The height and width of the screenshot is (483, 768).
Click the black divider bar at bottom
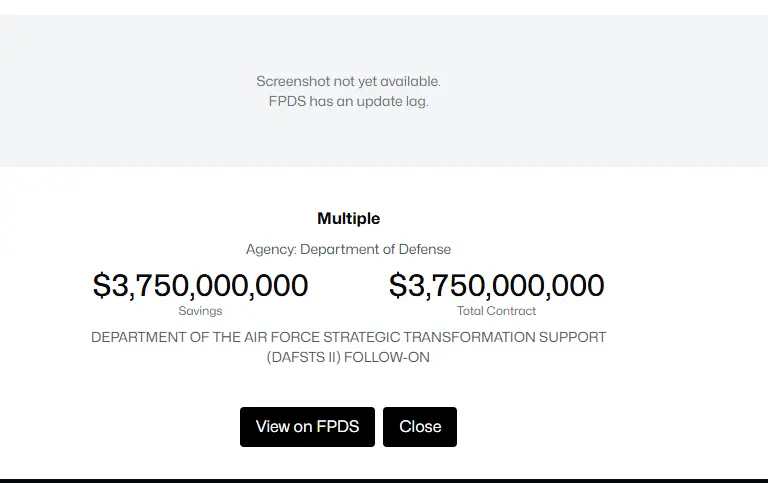[x=384, y=480]
